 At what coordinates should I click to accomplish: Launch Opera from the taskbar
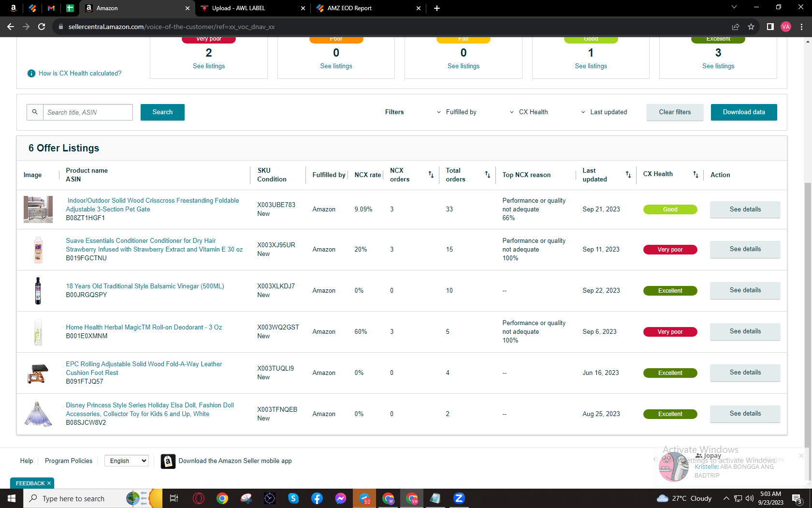tap(199, 498)
